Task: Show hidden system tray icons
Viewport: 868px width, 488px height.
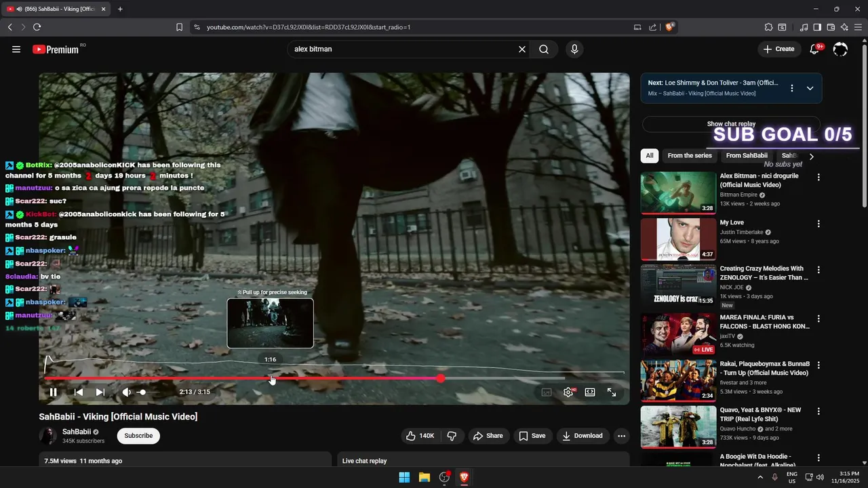Action: (x=760, y=477)
